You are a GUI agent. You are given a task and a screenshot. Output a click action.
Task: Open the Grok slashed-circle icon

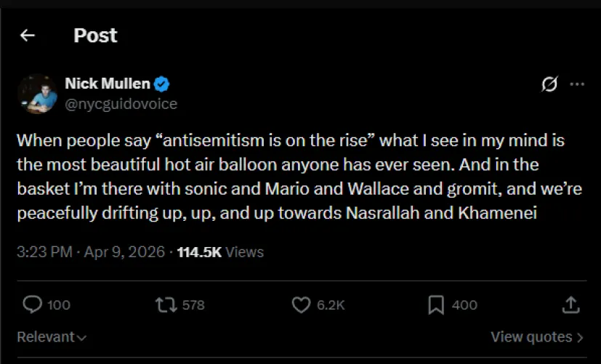(550, 84)
